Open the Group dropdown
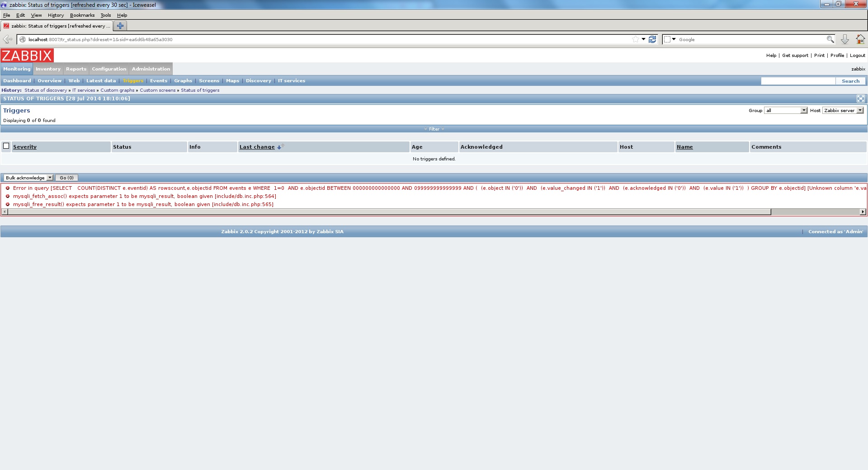Screen dimensions: 868x470 [786, 110]
